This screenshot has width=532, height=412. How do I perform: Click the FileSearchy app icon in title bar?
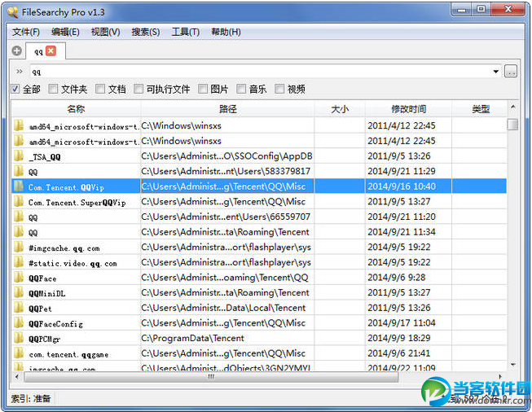pos(13,12)
